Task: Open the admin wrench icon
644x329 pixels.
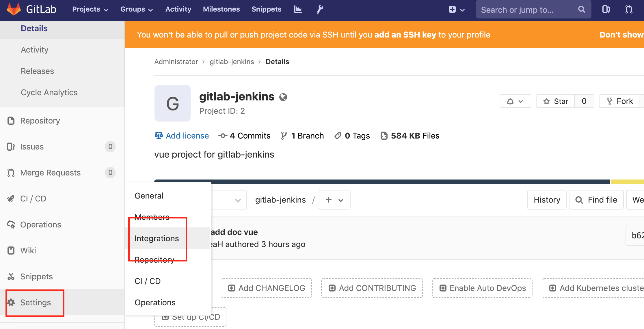Action: [x=319, y=9]
